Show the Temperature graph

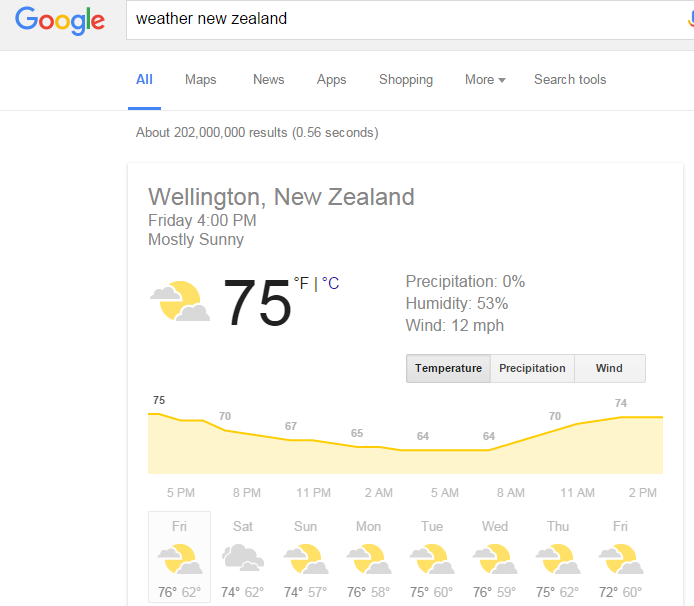click(x=448, y=368)
